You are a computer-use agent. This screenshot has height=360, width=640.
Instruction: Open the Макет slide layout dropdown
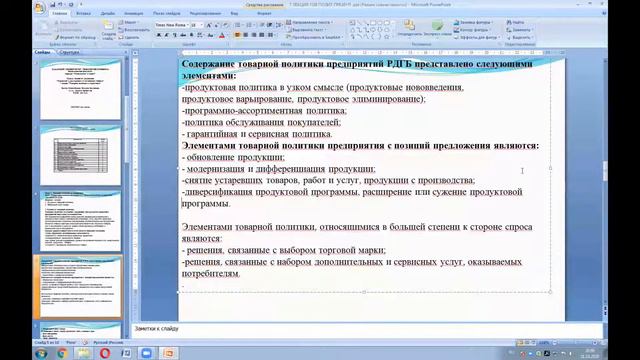[x=129, y=22]
